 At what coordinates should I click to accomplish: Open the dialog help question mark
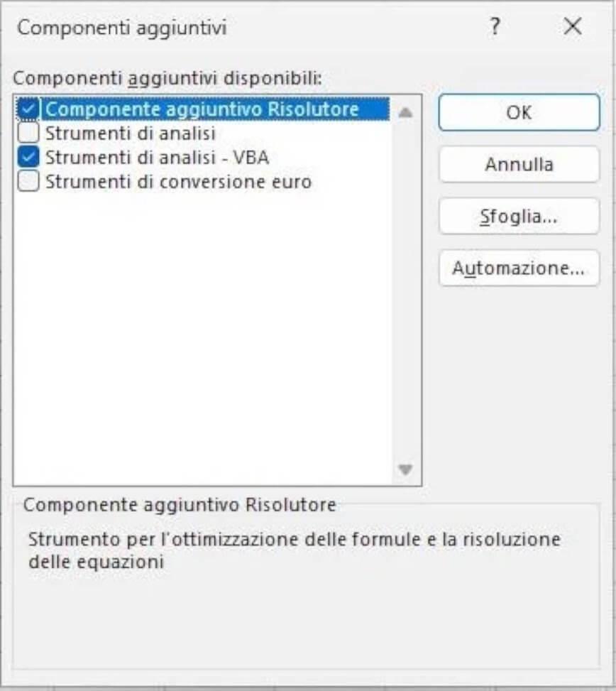coord(495,26)
